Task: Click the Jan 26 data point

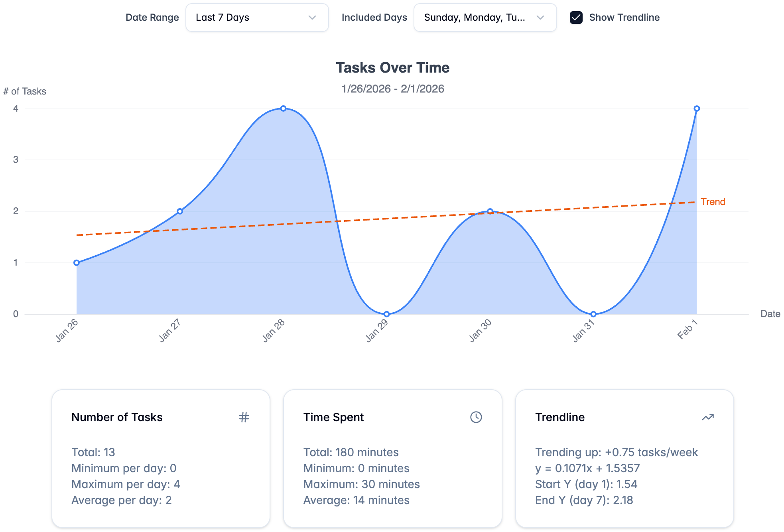Action: tap(76, 262)
